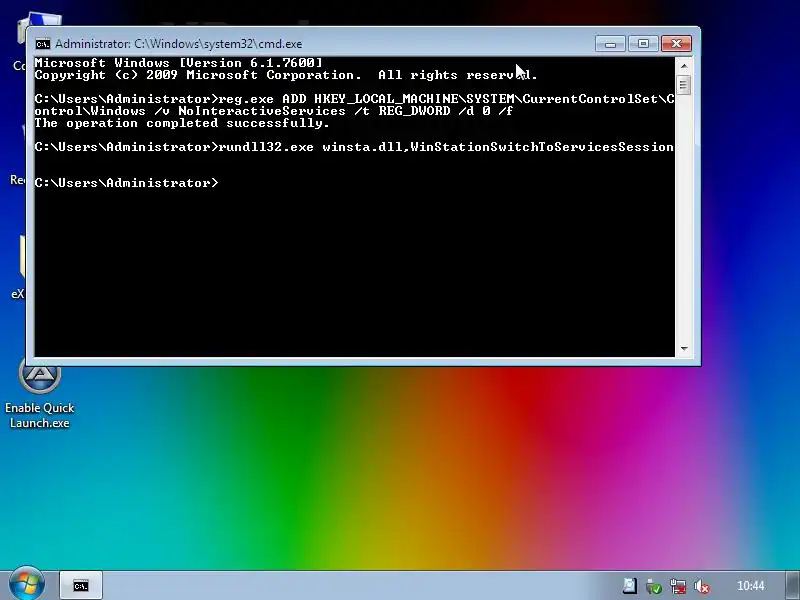Click the 'Administrator: C:\Windows\system32\cmd.exe' window title

click(x=179, y=44)
